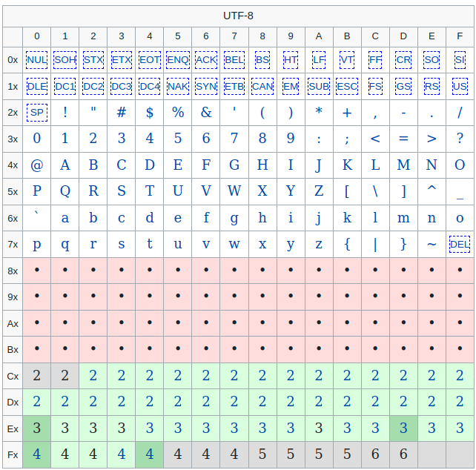Click the backslash character in row 5x
Screen dimensions: 476x470
click(375, 191)
